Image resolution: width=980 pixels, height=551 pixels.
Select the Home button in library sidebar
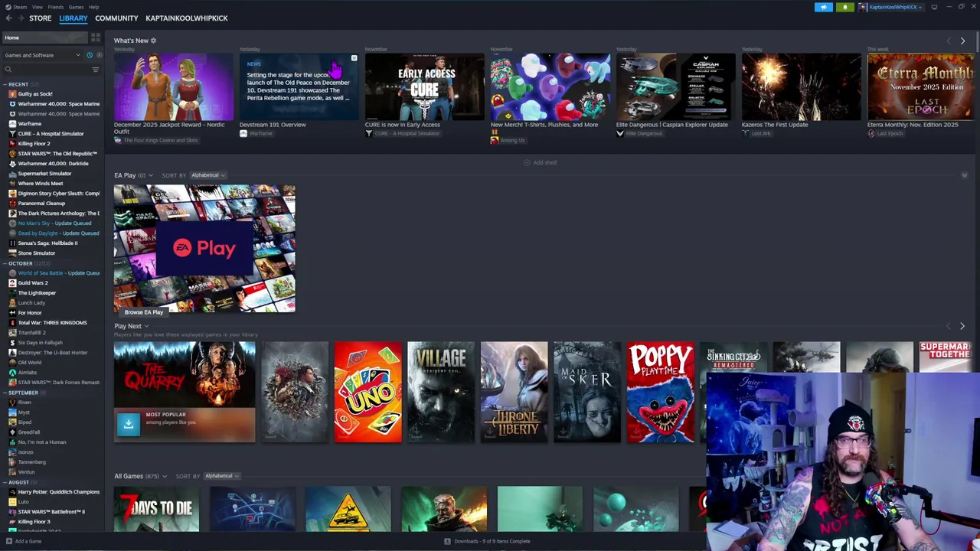(x=44, y=37)
